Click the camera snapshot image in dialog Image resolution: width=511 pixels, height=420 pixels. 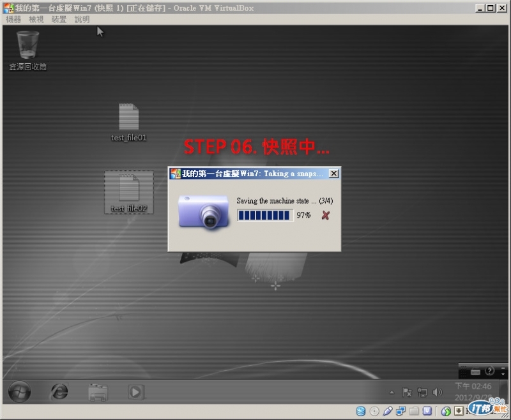(x=203, y=212)
